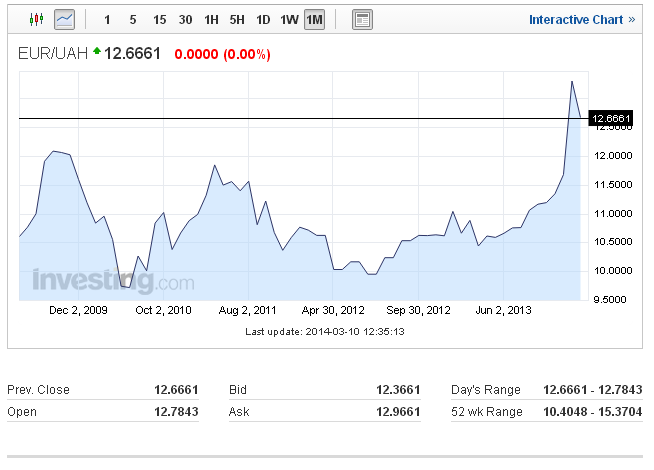Select the area line chart icon
This screenshot has height=470, width=654.
click(x=65, y=20)
